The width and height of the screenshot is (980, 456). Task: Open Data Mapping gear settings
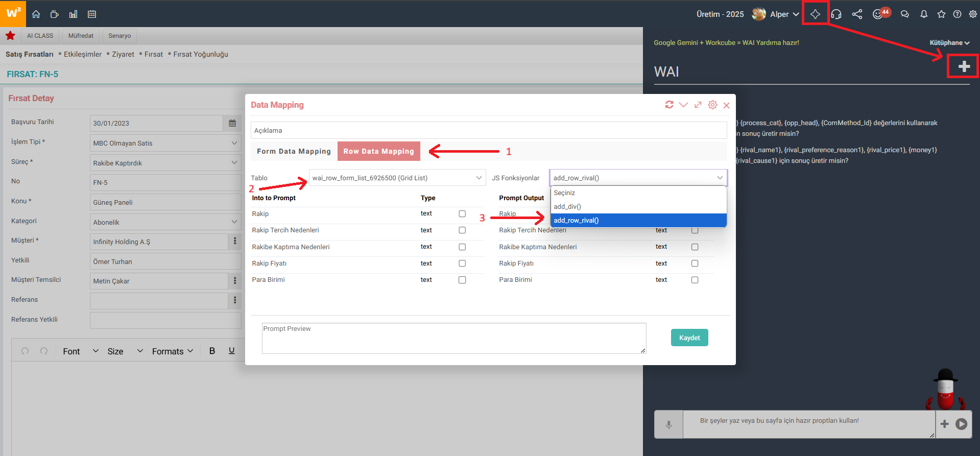pos(712,105)
